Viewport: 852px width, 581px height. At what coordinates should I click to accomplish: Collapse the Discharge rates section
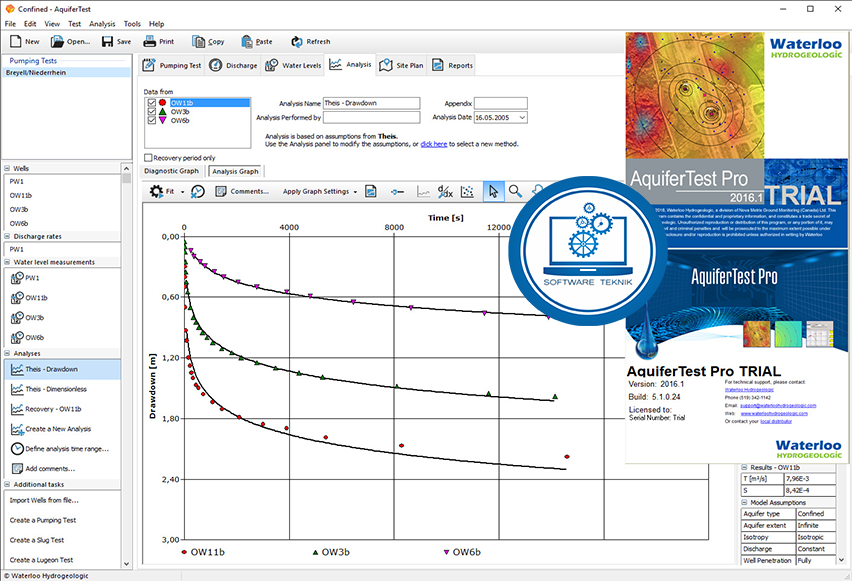(x=7, y=236)
